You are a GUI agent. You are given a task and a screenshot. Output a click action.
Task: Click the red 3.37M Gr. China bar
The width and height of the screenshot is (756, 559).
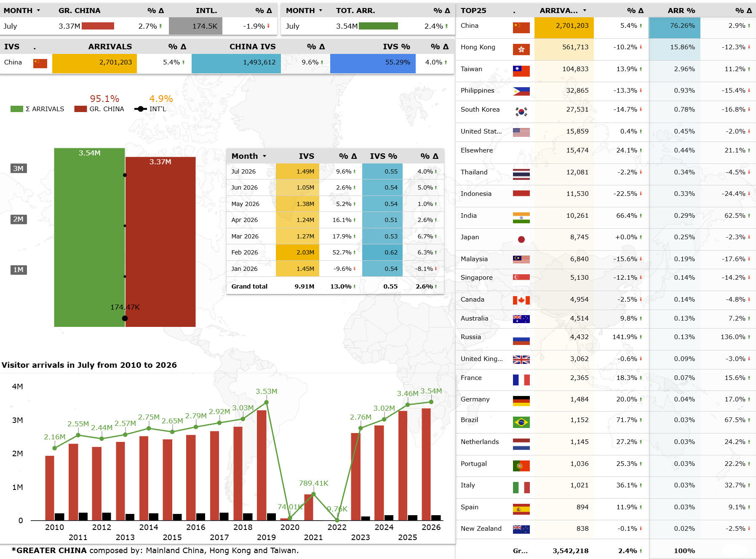[160, 242]
